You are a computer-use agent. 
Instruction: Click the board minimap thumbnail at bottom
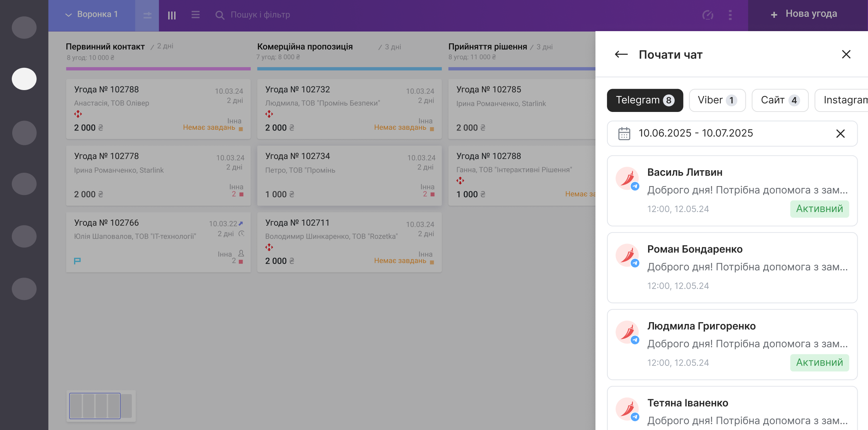click(101, 406)
